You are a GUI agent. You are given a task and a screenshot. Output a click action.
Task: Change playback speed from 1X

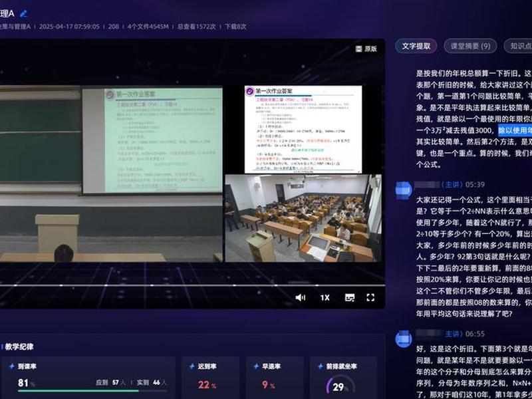[x=325, y=297]
